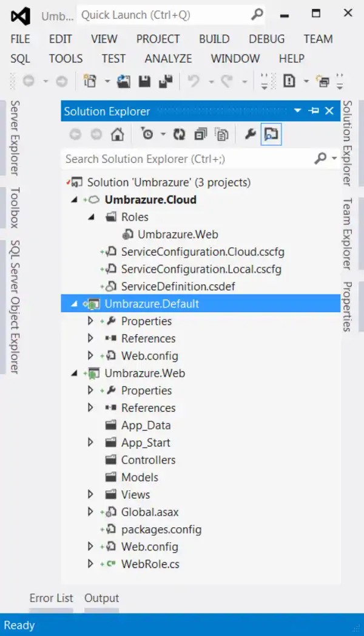Open the DEBUG menu

point(267,39)
